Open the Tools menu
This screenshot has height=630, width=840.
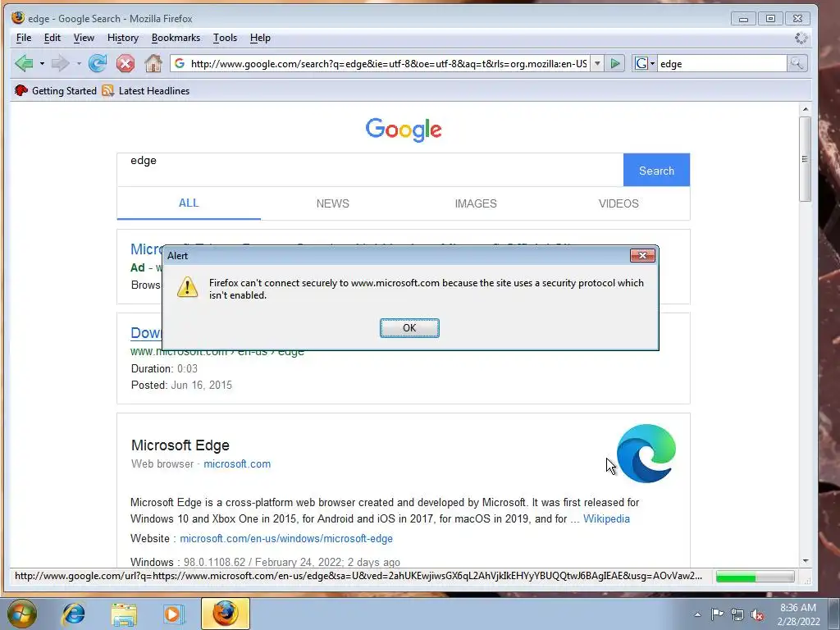[x=225, y=38]
